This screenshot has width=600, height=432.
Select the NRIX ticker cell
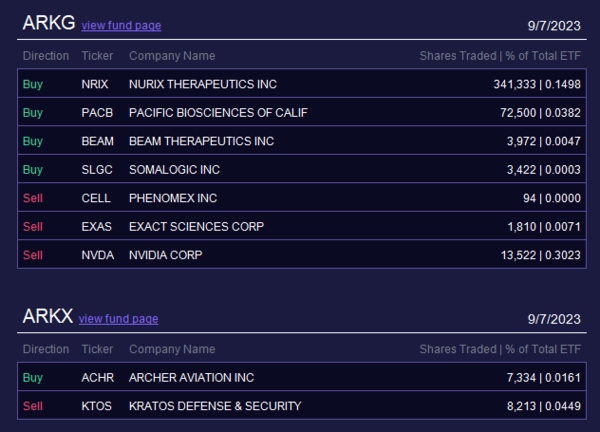[95, 84]
